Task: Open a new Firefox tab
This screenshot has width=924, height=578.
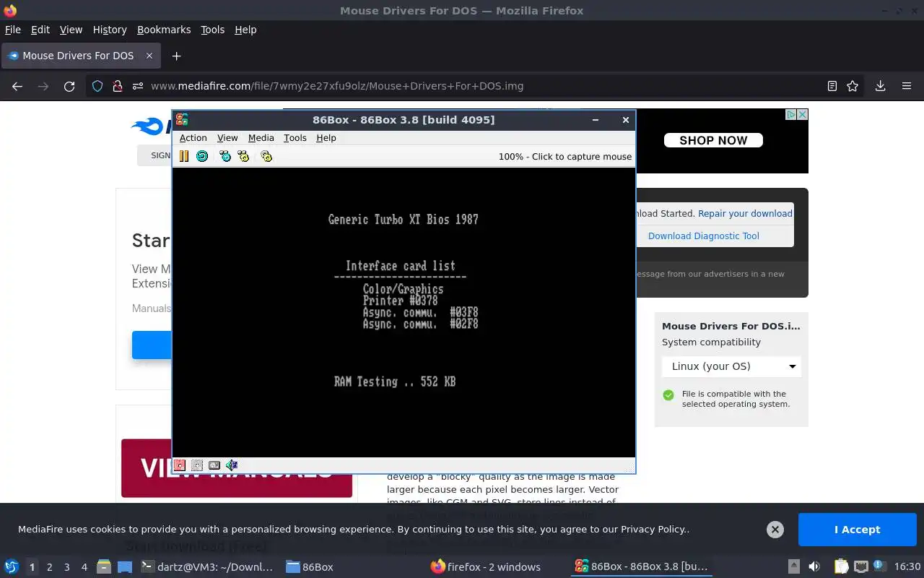Action: click(176, 56)
